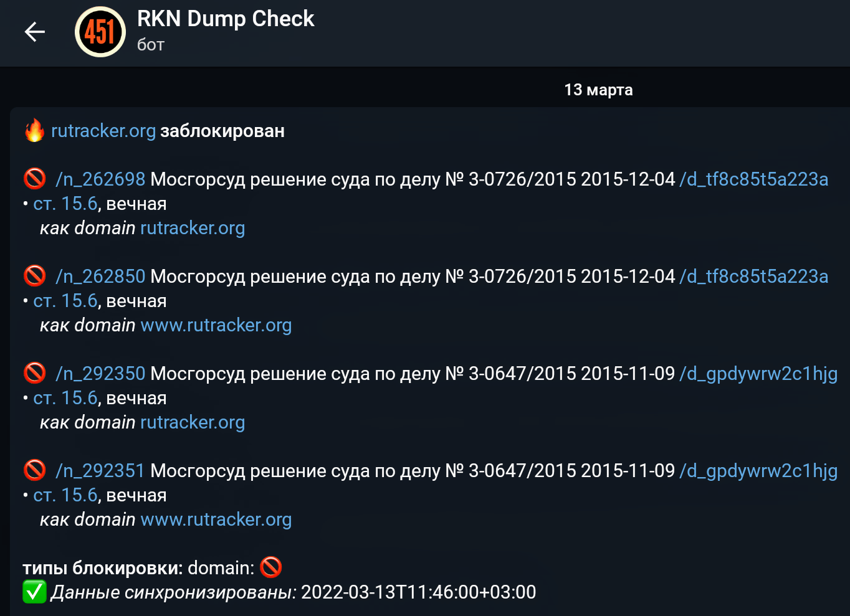Screen dimensions: 850x616
Task: Go back using the arrow icon
Action: click(35, 32)
